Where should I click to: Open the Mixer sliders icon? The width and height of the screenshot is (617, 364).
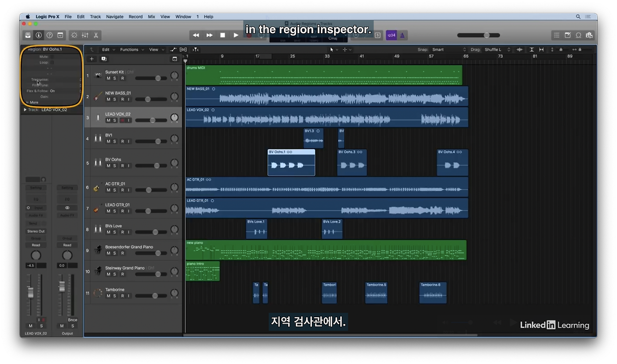(x=85, y=35)
